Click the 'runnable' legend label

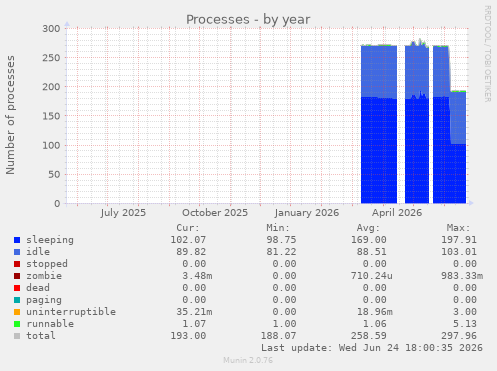(50, 324)
